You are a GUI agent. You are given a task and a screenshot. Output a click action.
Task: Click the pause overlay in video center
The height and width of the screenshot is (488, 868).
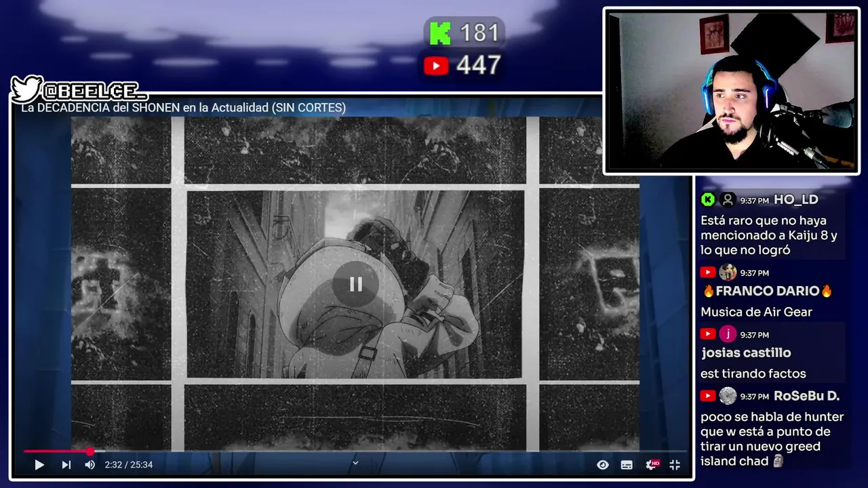355,284
